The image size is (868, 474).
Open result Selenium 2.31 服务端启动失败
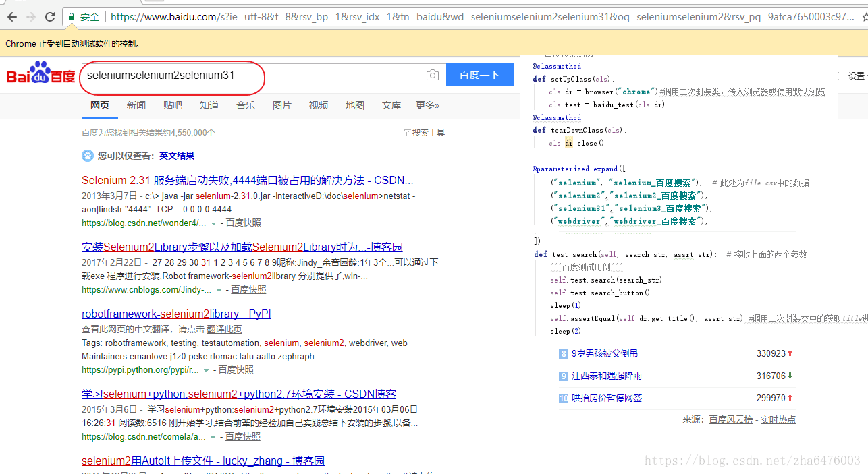click(x=248, y=181)
